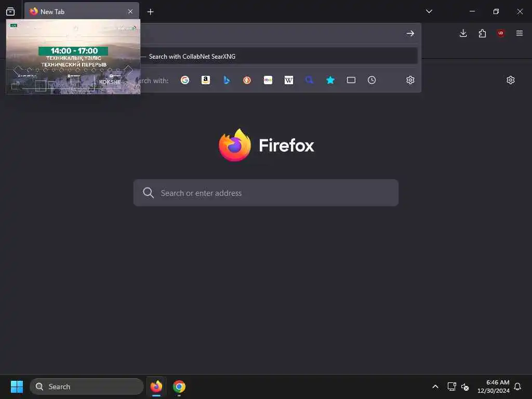This screenshot has height=399, width=532.
Task: Open the Windows Start menu
Action: click(x=17, y=387)
